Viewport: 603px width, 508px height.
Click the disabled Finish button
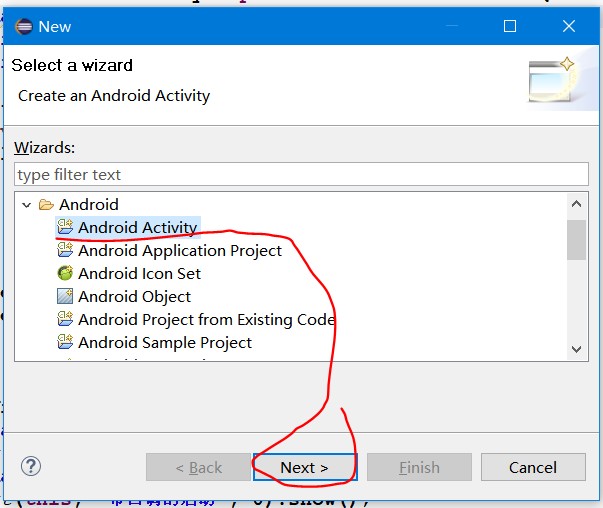[x=419, y=467]
